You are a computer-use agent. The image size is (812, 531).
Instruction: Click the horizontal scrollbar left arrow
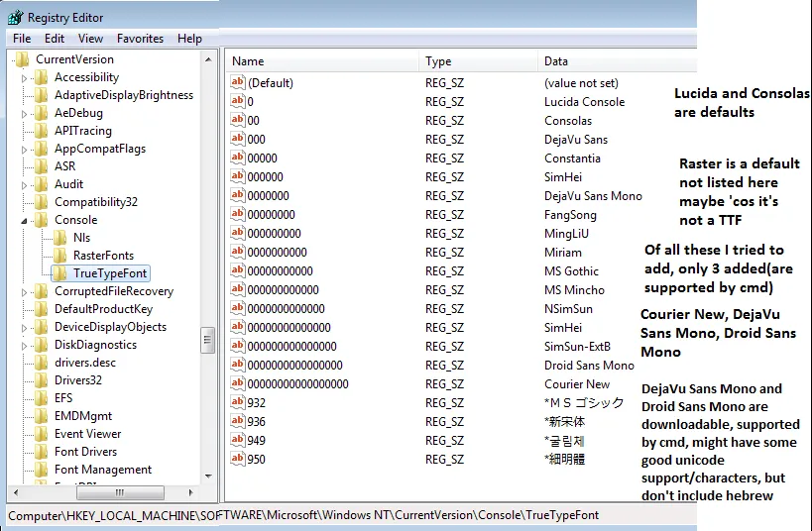[16, 492]
